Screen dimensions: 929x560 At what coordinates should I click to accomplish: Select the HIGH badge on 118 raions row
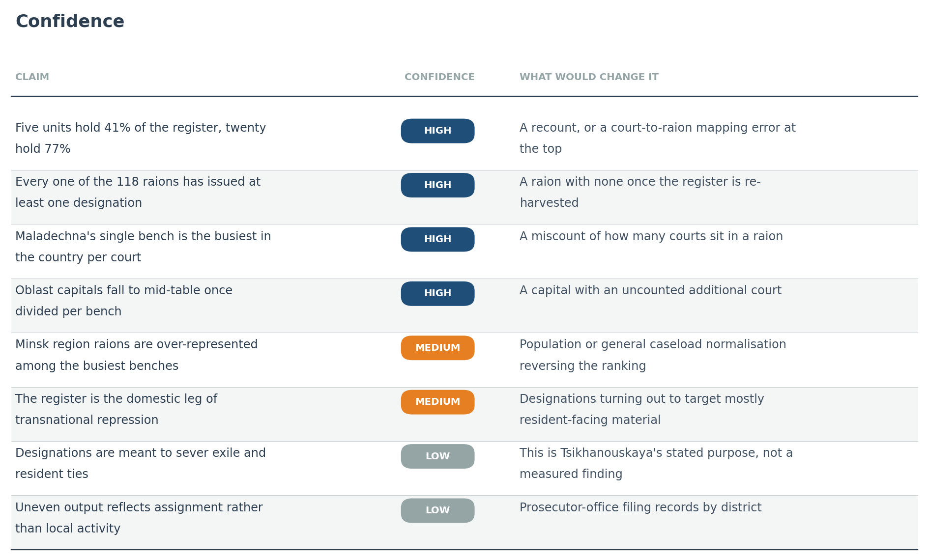pos(437,185)
